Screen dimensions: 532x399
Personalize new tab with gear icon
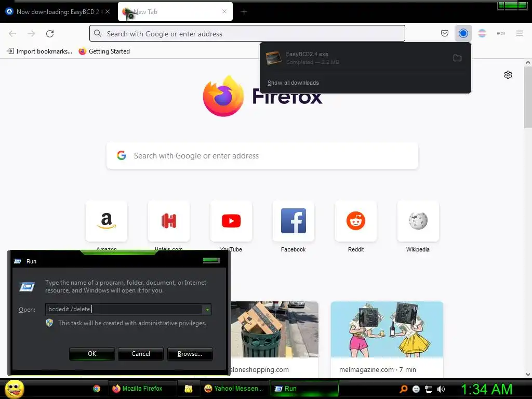(508, 75)
